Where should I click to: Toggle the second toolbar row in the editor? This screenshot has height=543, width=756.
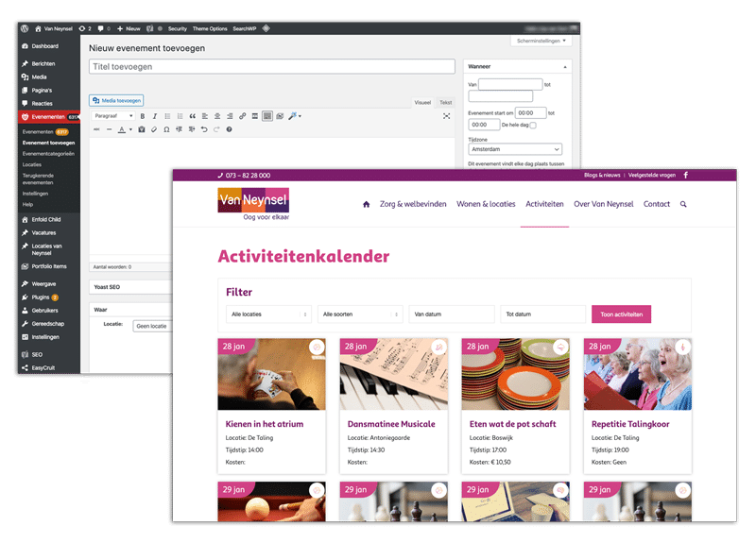pos(267,116)
